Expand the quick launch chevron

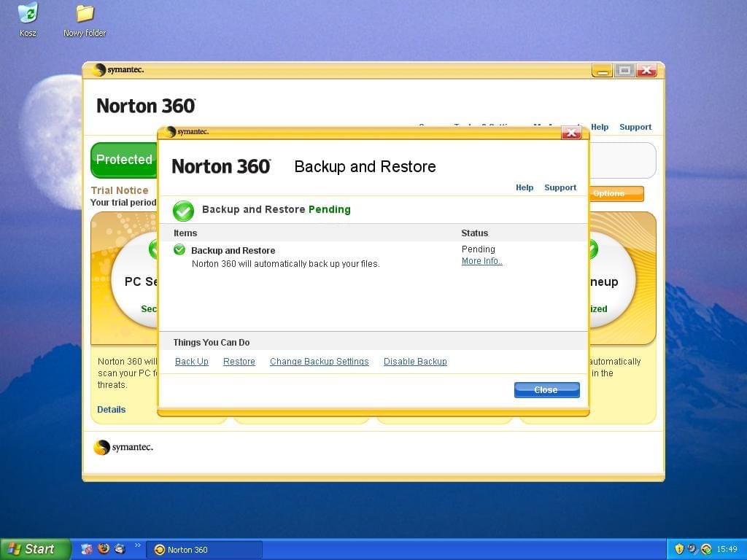tap(138, 545)
